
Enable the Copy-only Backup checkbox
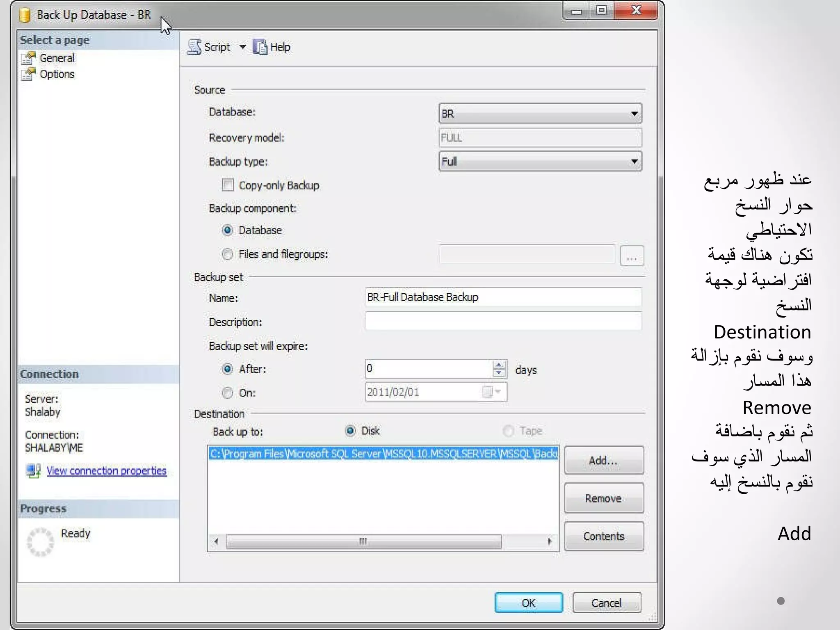point(228,185)
